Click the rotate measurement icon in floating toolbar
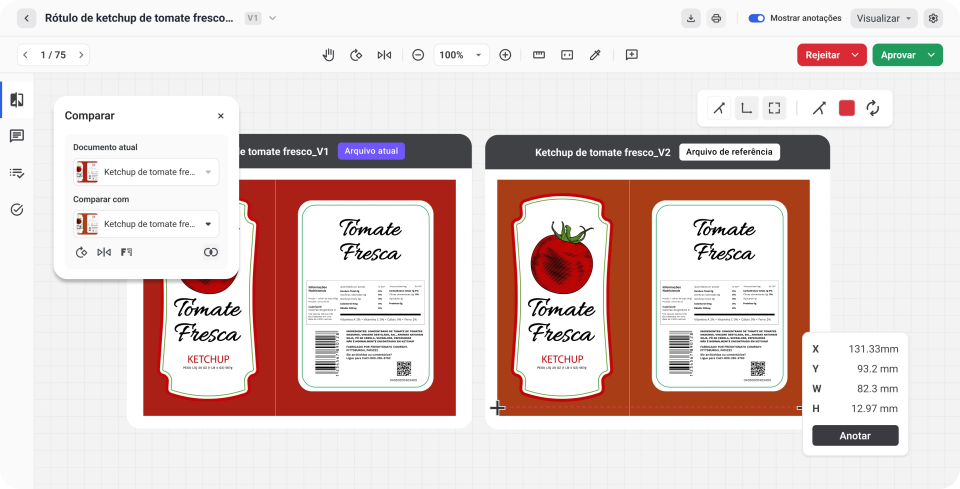 (x=873, y=108)
